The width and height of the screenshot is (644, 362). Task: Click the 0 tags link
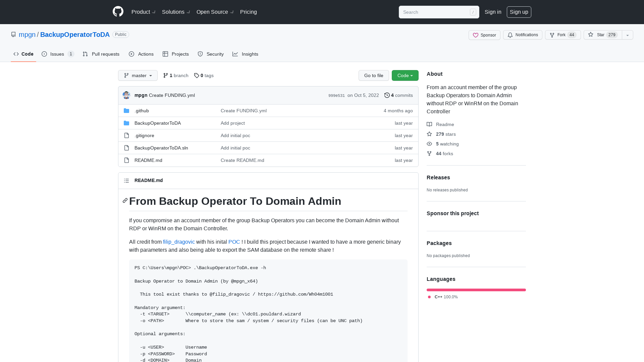click(x=204, y=75)
